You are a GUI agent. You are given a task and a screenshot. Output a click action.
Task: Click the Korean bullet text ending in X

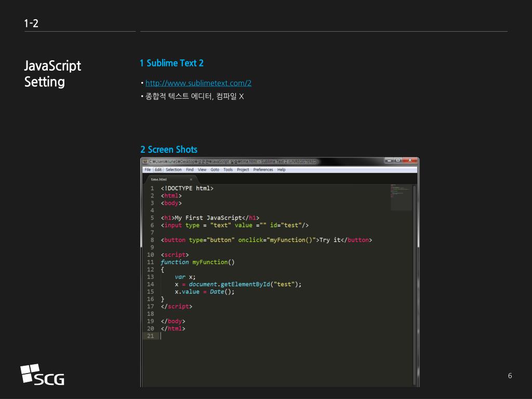[x=194, y=96]
